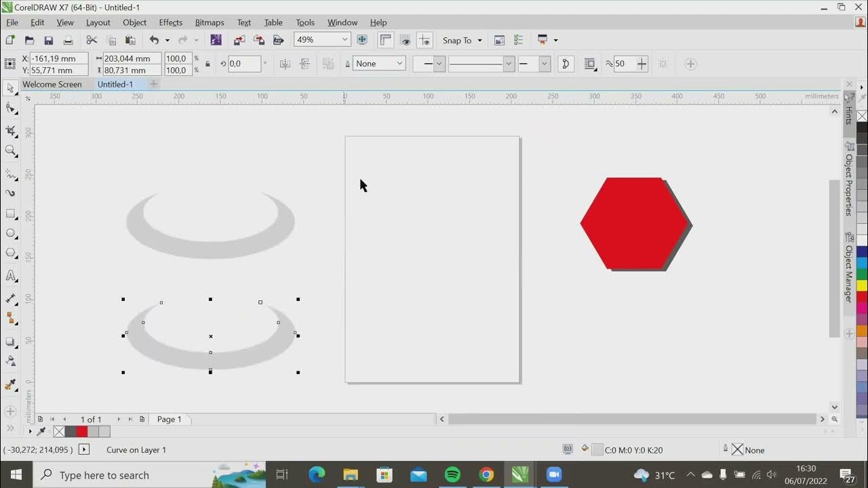The image size is (868, 488).
Task: Open Spotify from the taskbar
Action: tap(452, 474)
